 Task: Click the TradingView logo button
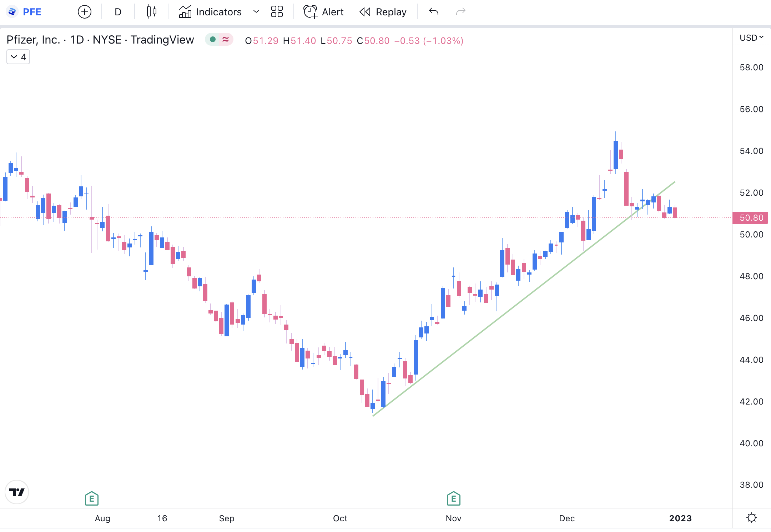pyautogui.click(x=17, y=492)
